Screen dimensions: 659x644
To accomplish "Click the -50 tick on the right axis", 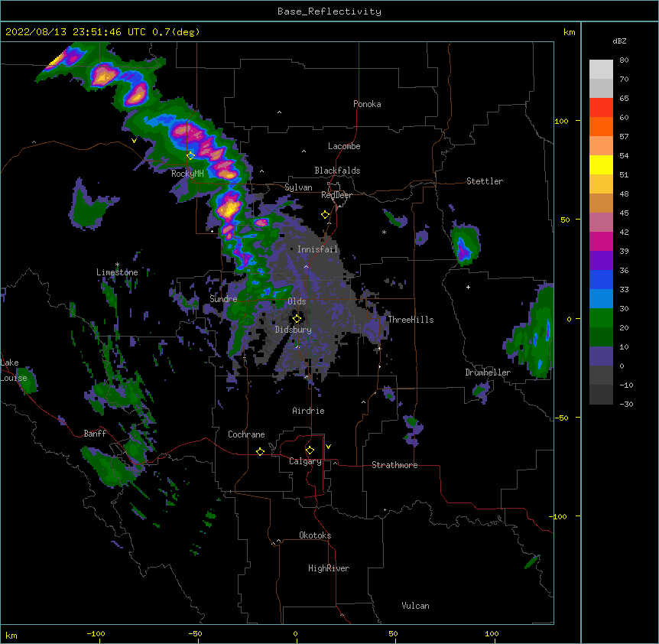I will pyautogui.click(x=561, y=418).
